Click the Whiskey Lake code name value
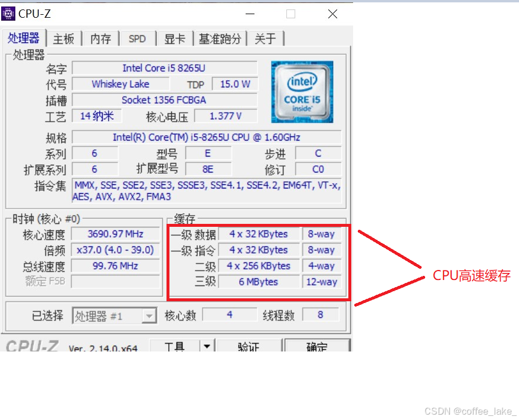The width and height of the screenshot is (519, 420). point(121,84)
